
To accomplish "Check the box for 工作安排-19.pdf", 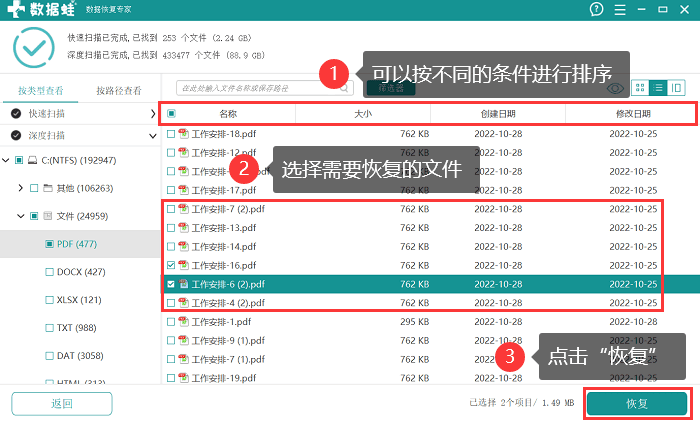I will point(171,378).
